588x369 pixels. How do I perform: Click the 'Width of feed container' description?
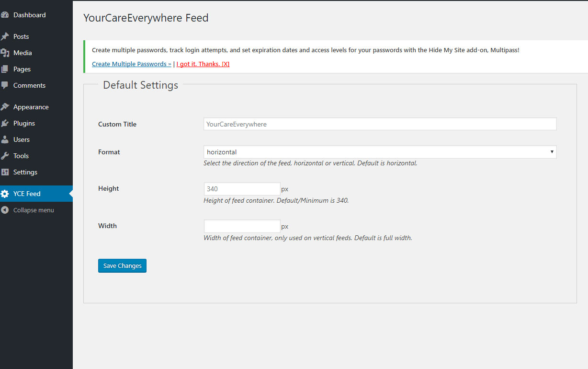click(308, 238)
